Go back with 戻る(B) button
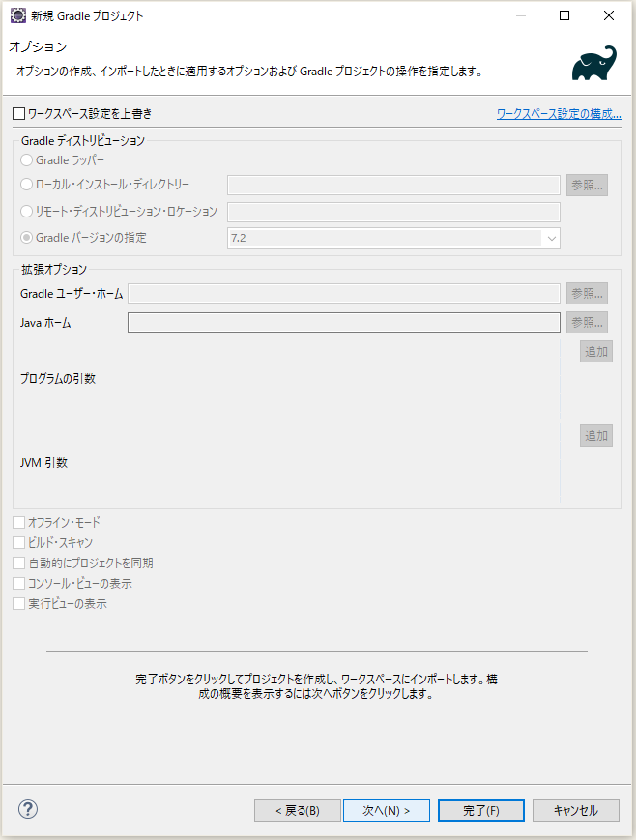636x840 pixels. [298, 811]
